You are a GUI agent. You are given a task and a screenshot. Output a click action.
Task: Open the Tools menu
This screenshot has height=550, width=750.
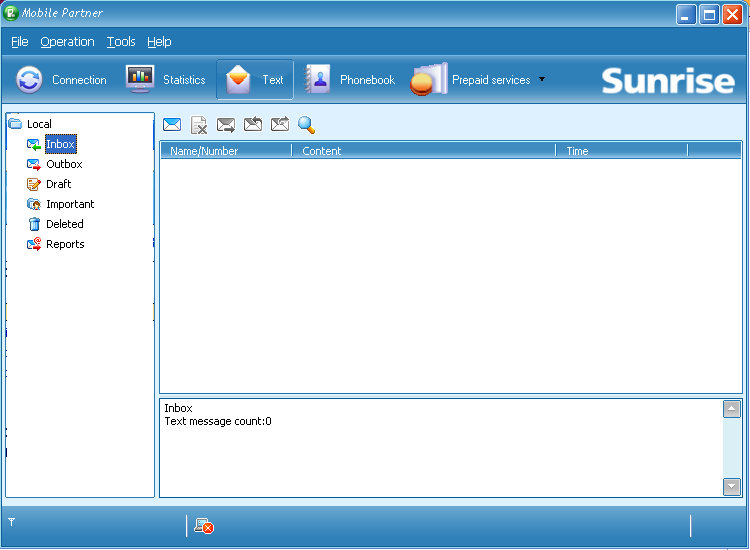[121, 42]
